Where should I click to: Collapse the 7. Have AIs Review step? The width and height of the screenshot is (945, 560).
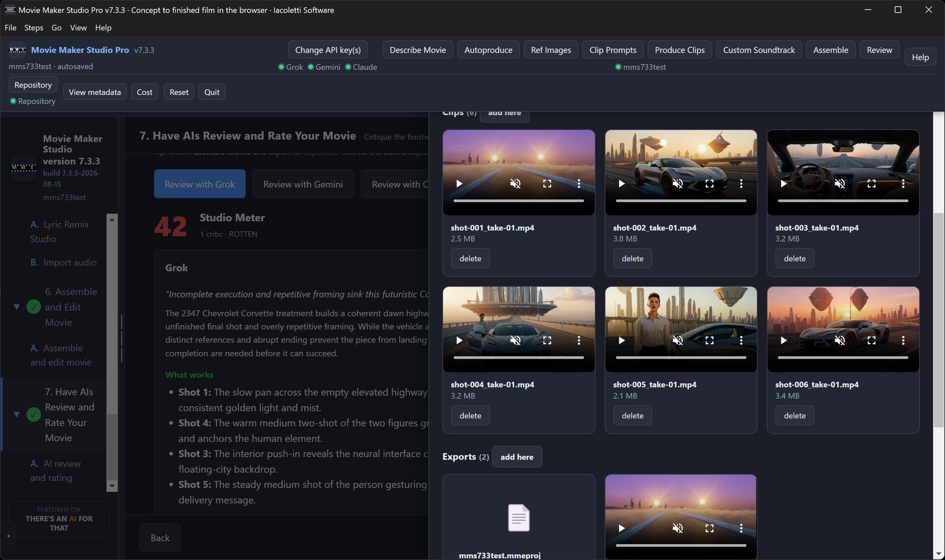coord(17,415)
